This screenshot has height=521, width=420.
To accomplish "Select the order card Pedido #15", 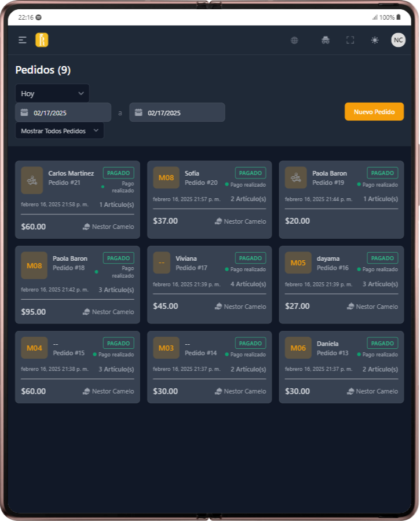I will coord(77,367).
